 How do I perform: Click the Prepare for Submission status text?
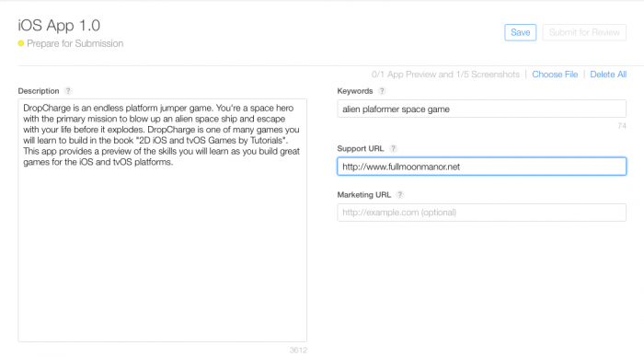coord(75,43)
